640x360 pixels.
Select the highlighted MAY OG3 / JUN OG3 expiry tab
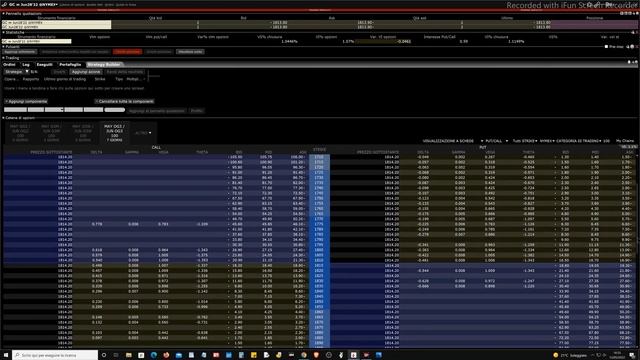114,133
